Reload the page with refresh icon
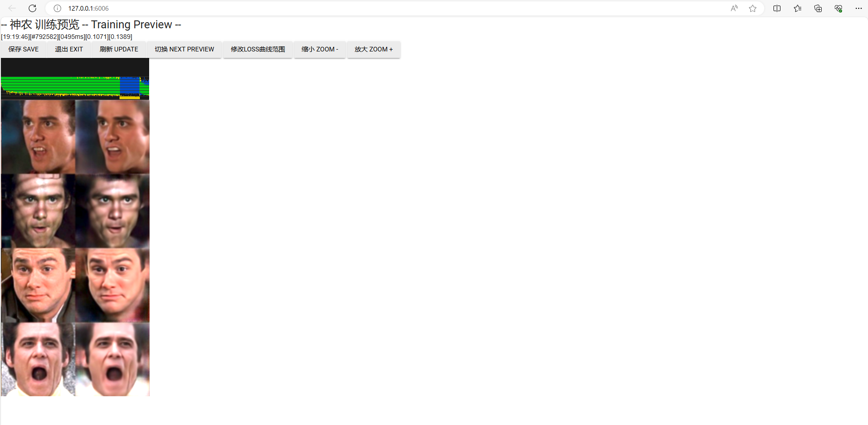 coord(32,8)
